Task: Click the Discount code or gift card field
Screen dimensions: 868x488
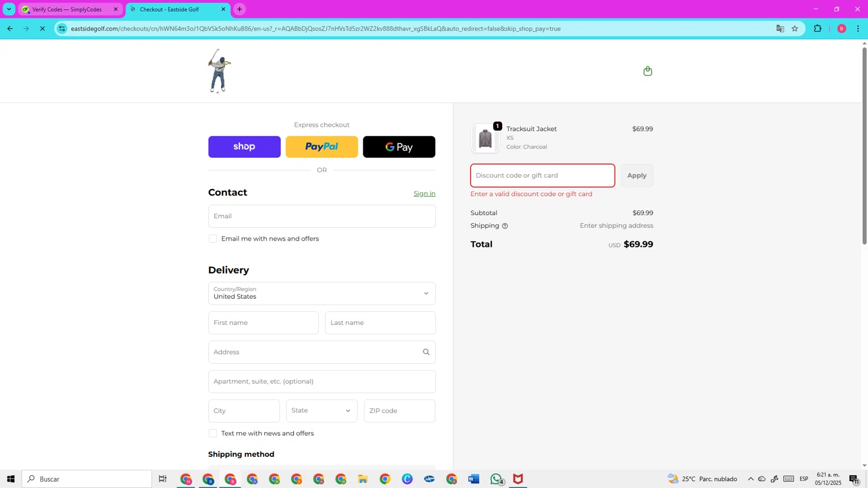Action: (543, 176)
